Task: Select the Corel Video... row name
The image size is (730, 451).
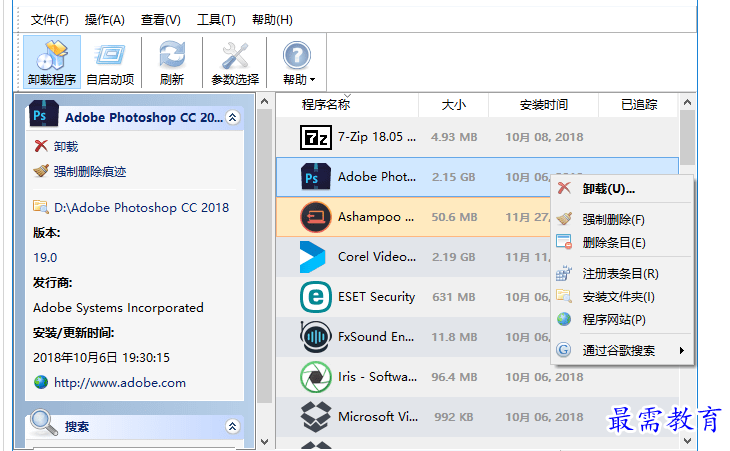Action: pos(377,257)
